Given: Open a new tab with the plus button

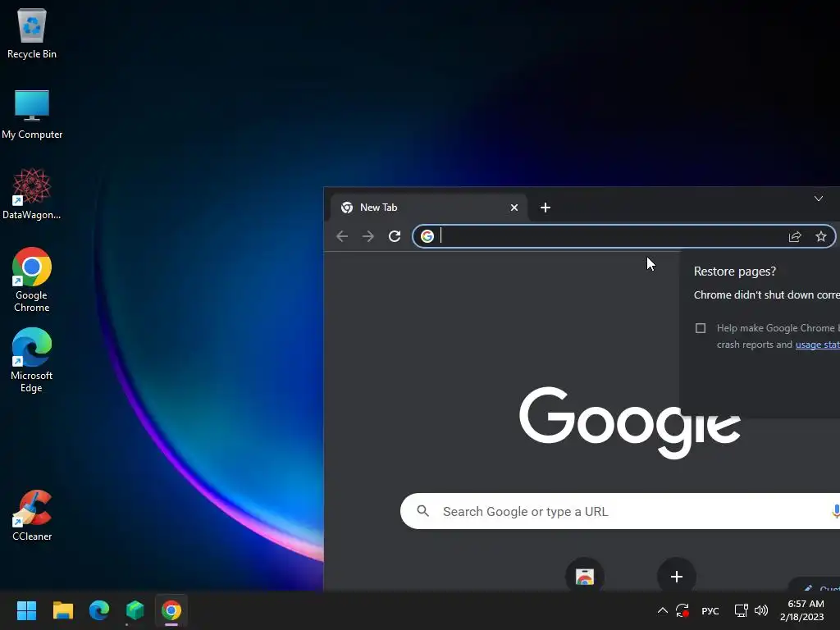Looking at the screenshot, I should pos(546,208).
